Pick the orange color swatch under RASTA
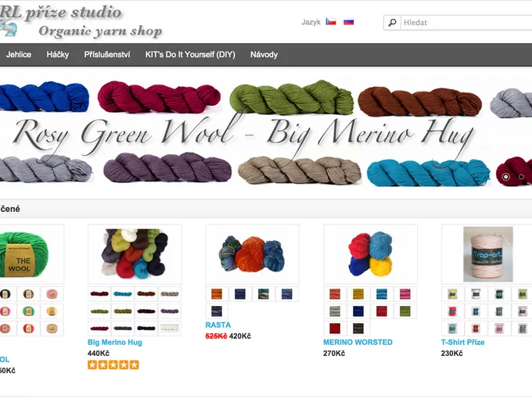 (x=217, y=294)
